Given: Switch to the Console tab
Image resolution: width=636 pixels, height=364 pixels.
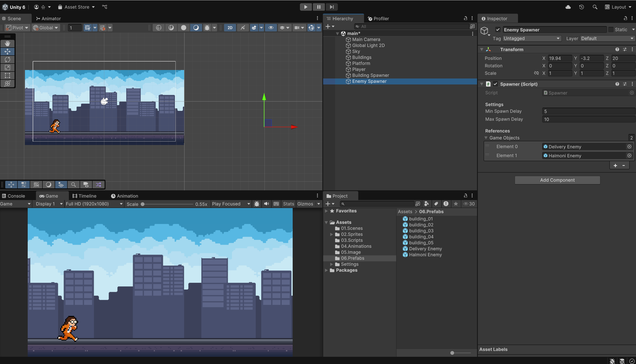Looking at the screenshot, I should tap(14, 196).
